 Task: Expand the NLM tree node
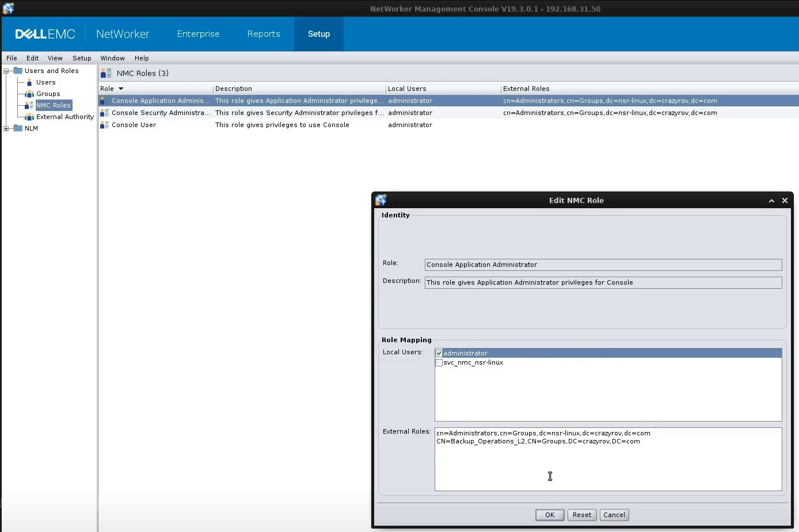[6, 128]
